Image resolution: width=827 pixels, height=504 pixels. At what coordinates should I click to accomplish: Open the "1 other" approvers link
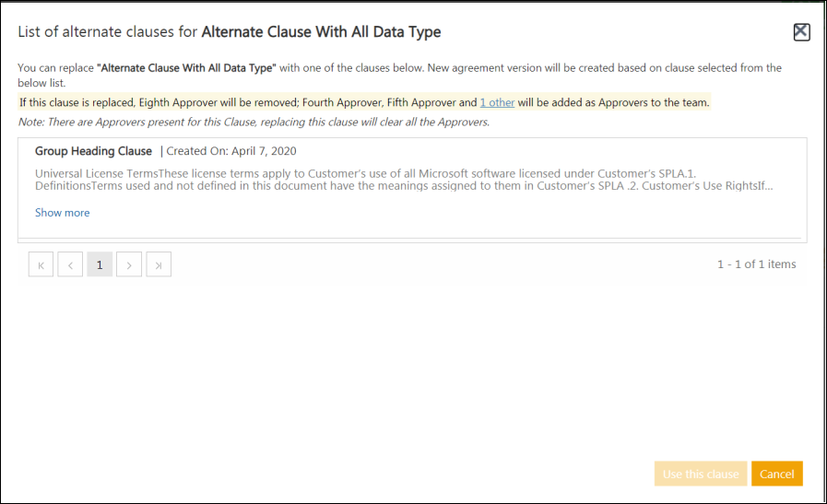tap(497, 102)
